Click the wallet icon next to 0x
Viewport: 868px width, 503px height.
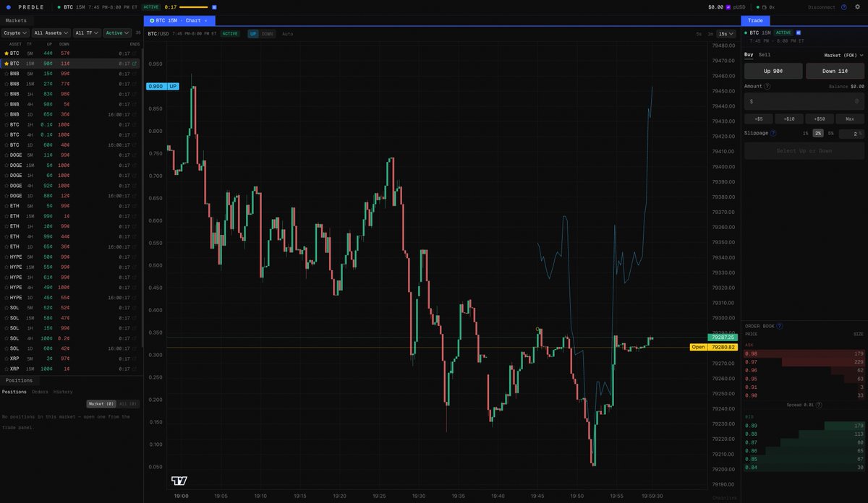(x=765, y=7)
